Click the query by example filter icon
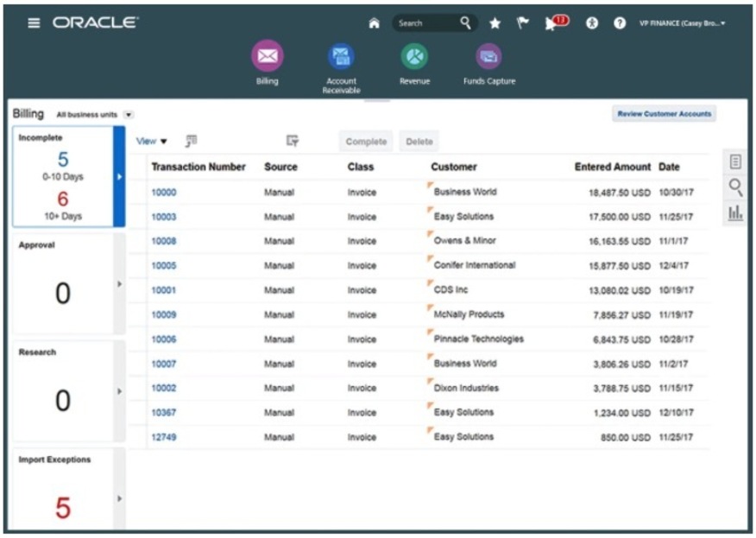The width and height of the screenshot is (756, 538). [x=293, y=141]
